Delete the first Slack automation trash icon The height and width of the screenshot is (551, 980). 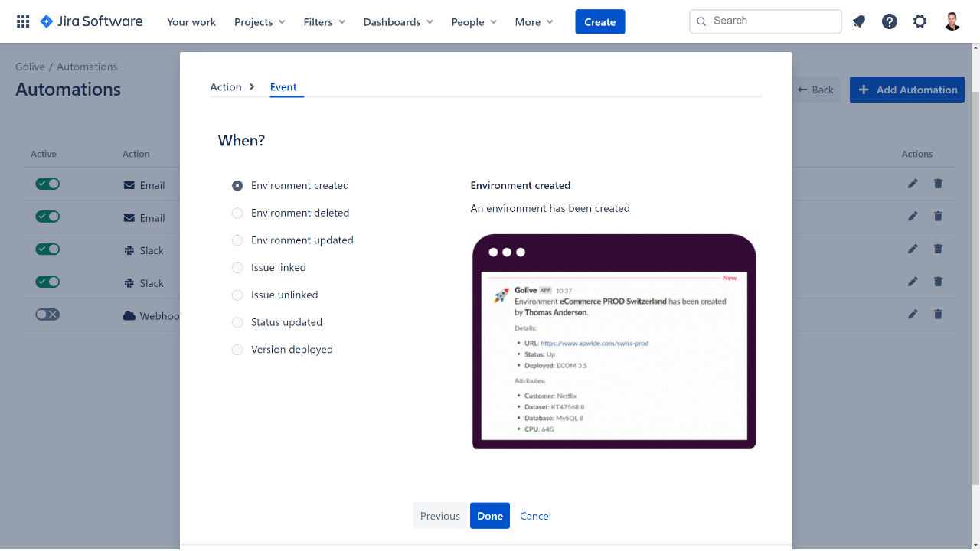938,249
